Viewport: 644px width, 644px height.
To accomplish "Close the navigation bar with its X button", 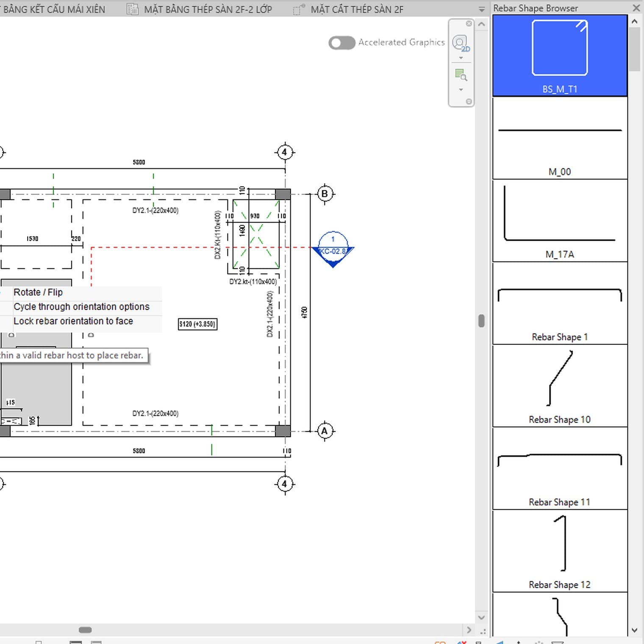I will [469, 24].
